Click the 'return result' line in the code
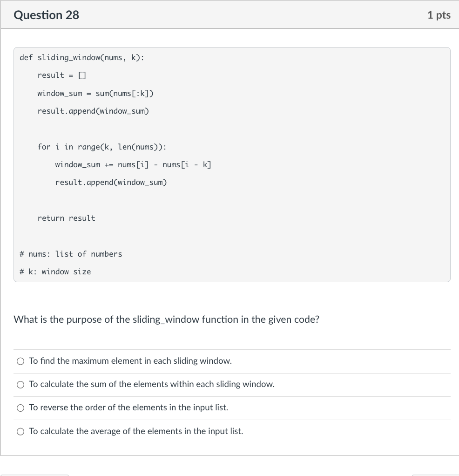The width and height of the screenshot is (459, 476). tap(66, 218)
